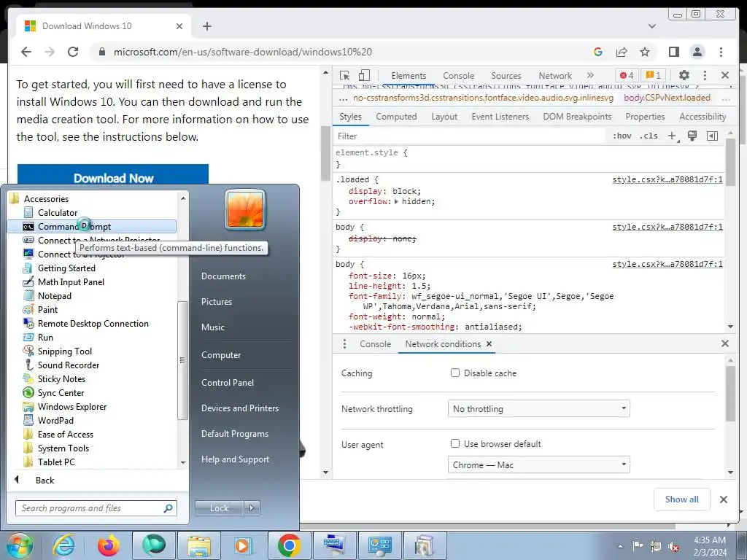The image size is (747, 560).
Task: Focus the styles Filter input field
Action: pyautogui.click(x=469, y=136)
